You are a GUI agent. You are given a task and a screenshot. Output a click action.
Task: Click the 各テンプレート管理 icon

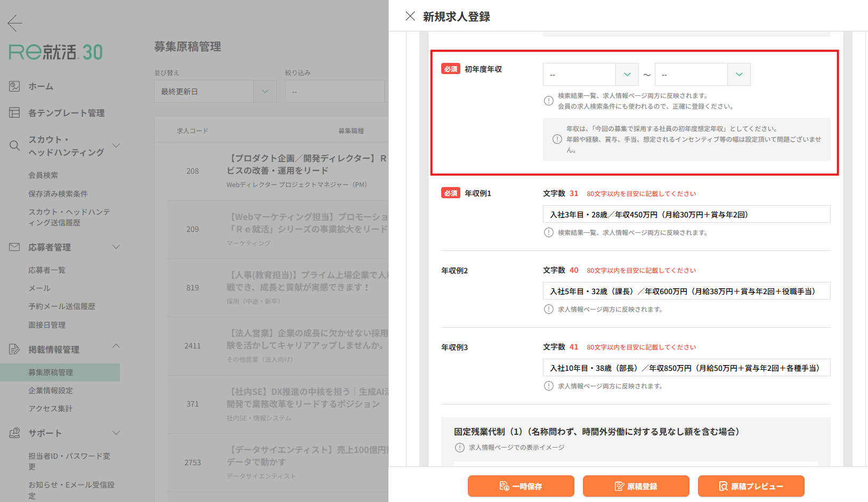(14, 112)
